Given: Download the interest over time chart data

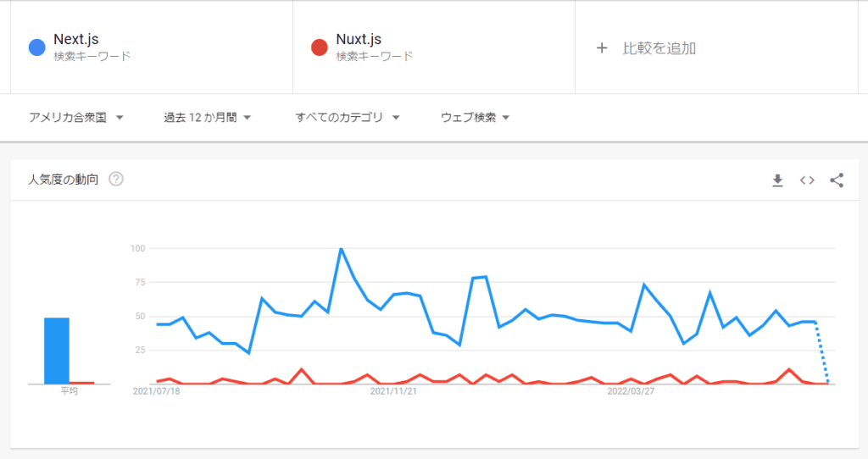Looking at the screenshot, I should coord(777,180).
